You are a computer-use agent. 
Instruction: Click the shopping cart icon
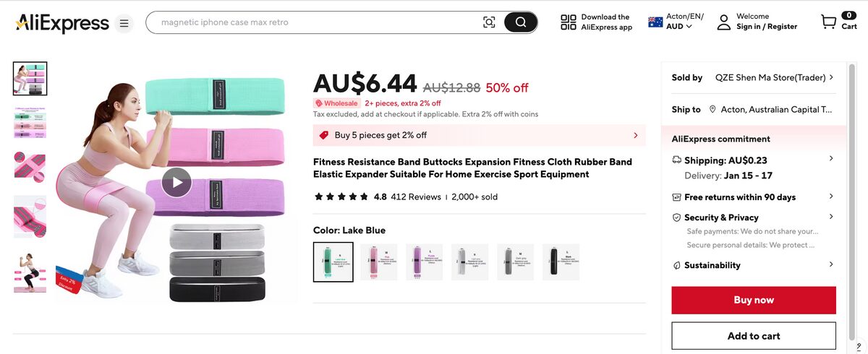pyautogui.click(x=829, y=22)
